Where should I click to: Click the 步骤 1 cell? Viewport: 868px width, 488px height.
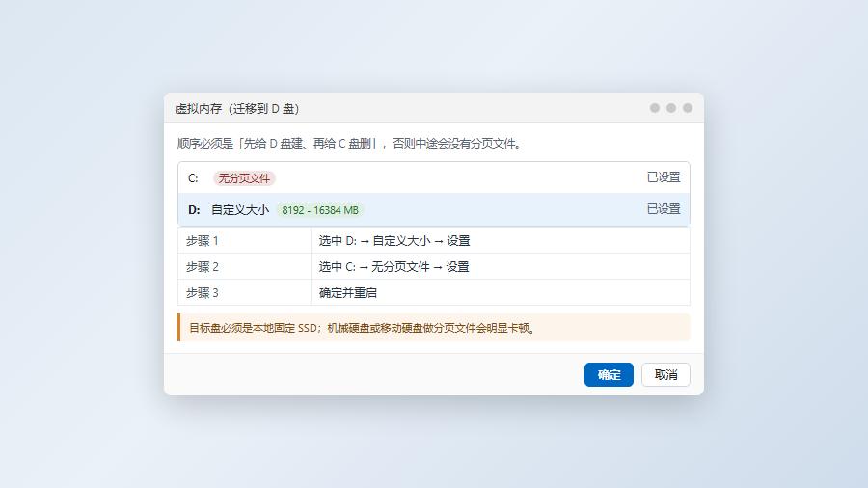click(244, 241)
